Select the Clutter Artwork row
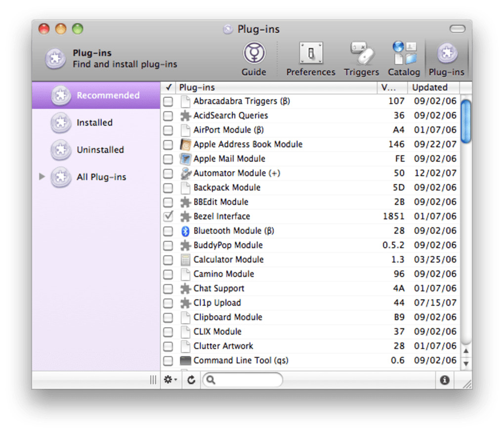The height and width of the screenshot is (433, 504). coord(311,346)
